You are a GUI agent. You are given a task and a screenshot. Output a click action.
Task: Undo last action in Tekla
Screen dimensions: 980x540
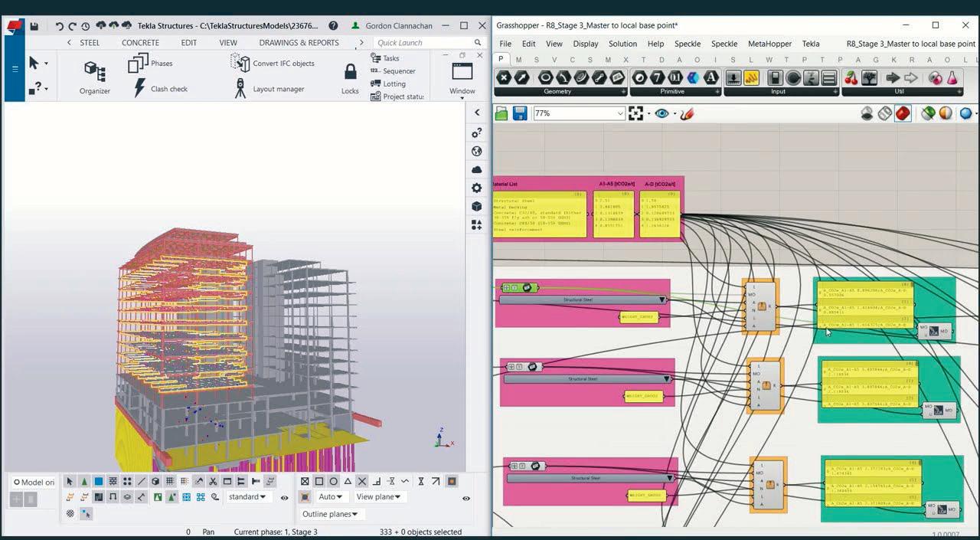point(59,26)
